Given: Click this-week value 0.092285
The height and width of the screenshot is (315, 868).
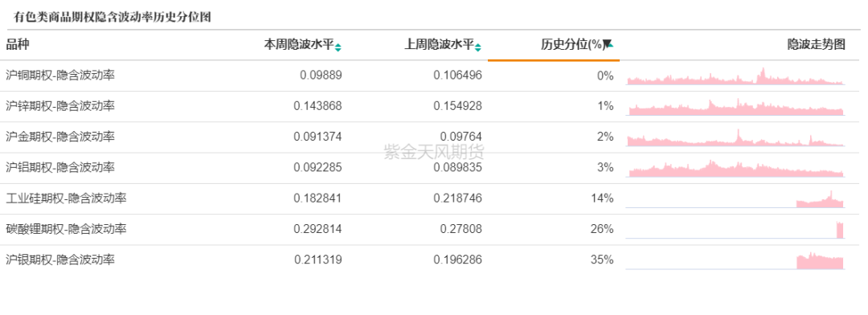Looking at the screenshot, I should 317,168.
